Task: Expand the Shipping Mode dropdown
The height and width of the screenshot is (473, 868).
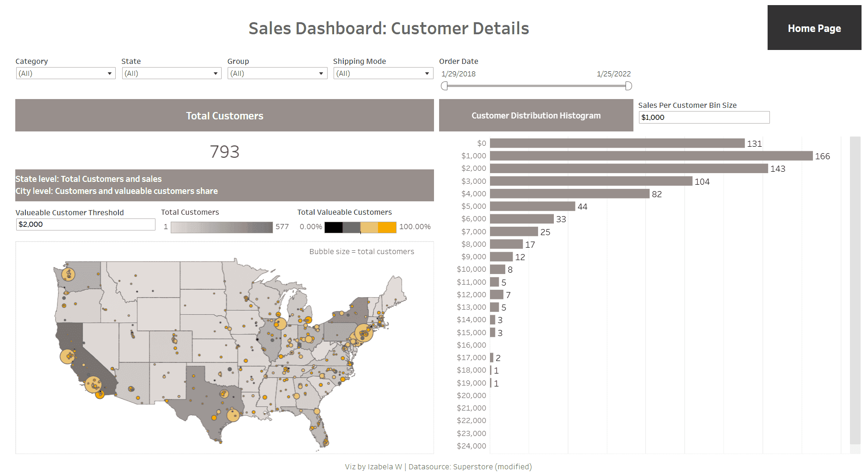Action: 383,74
